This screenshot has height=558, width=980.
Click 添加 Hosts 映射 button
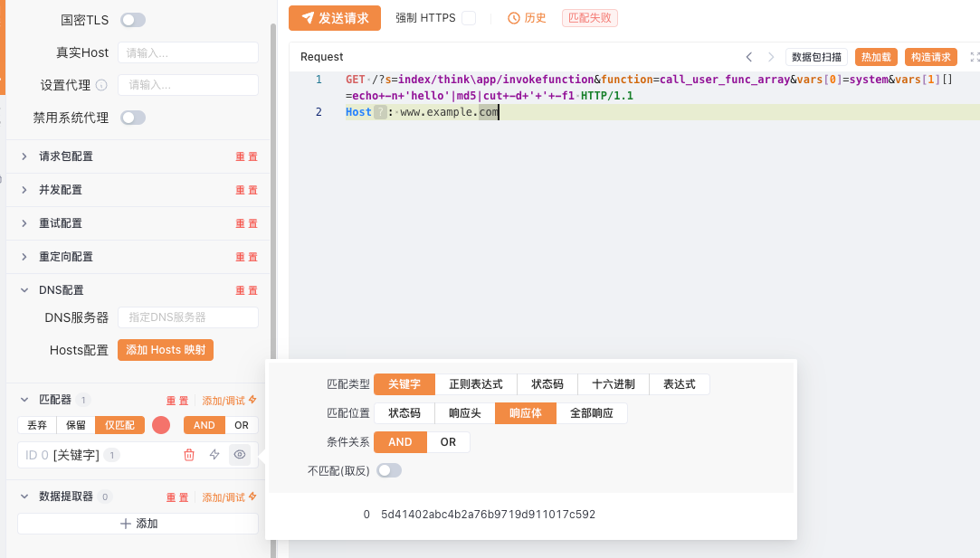tap(166, 350)
